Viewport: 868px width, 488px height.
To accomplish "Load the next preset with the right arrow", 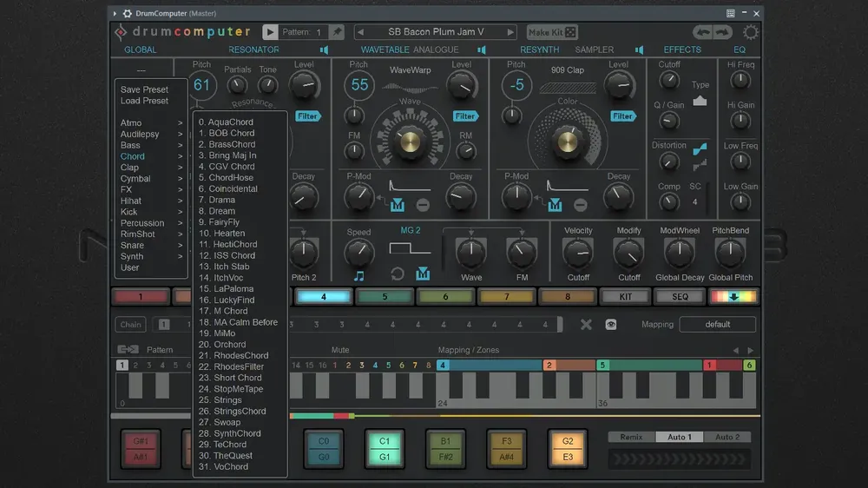I will pos(510,32).
